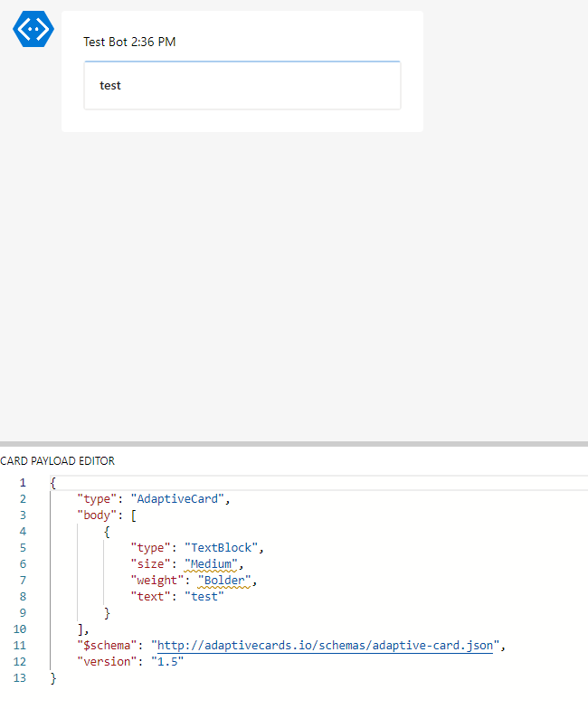Click the bold 'test' text in the card
The height and width of the screenshot is (709, 588).
click(x=110, y=85)
